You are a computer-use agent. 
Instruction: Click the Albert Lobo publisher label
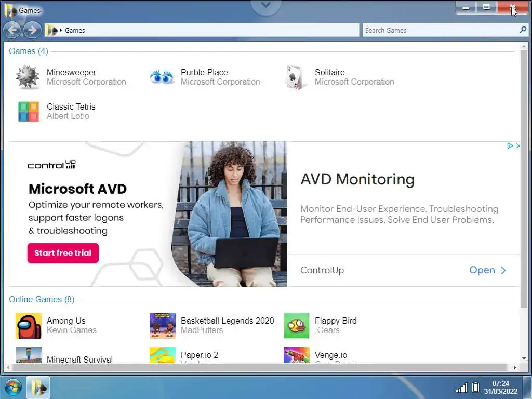68,116
